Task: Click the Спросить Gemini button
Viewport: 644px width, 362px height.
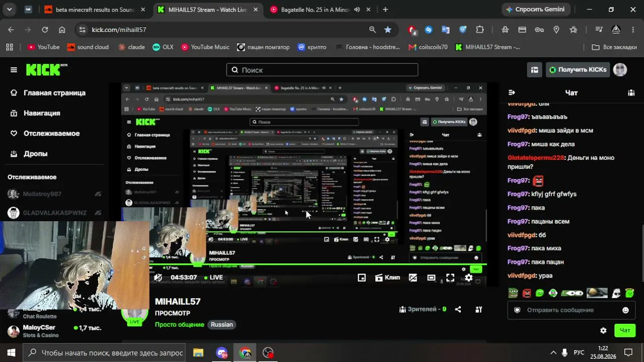Action: pos(535,10)
